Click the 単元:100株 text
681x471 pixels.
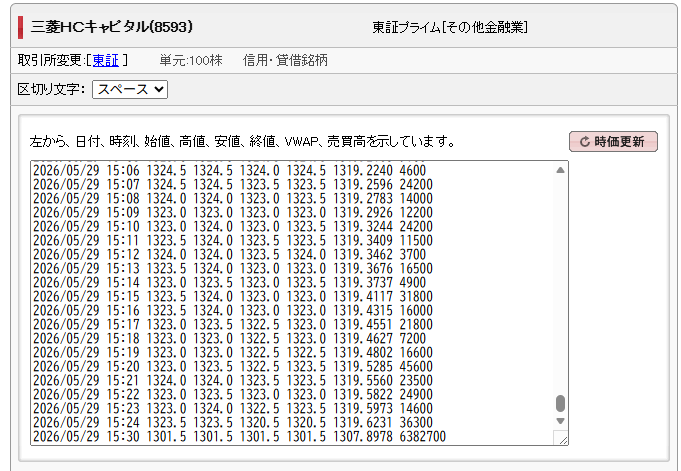[x=191, y=60]
